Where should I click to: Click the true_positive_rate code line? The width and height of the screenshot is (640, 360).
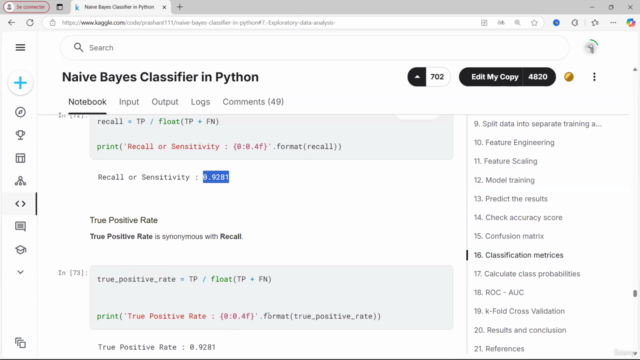point(184,279)
